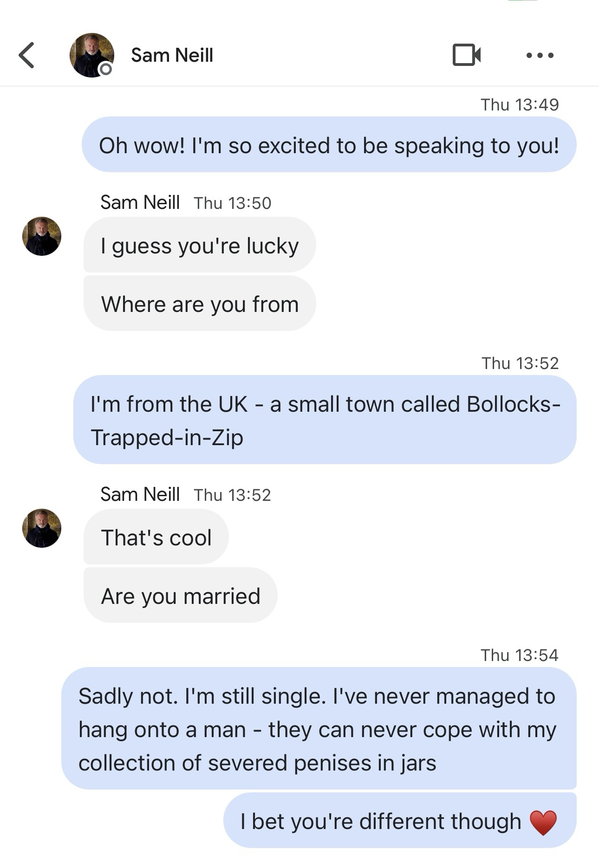
Task: Start a video call with the camera icon
Action: coord(466,55)
